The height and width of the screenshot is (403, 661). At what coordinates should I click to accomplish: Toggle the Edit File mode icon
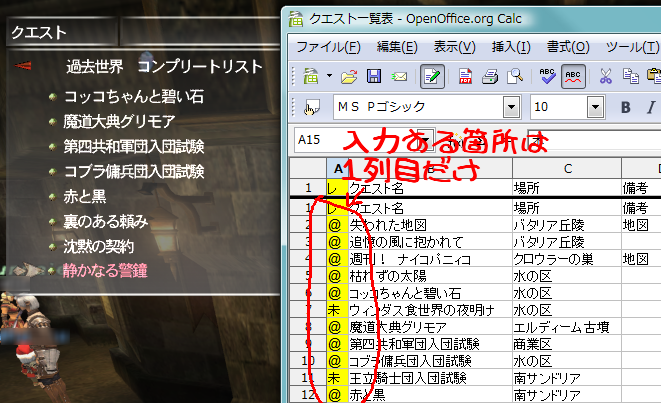432,76
